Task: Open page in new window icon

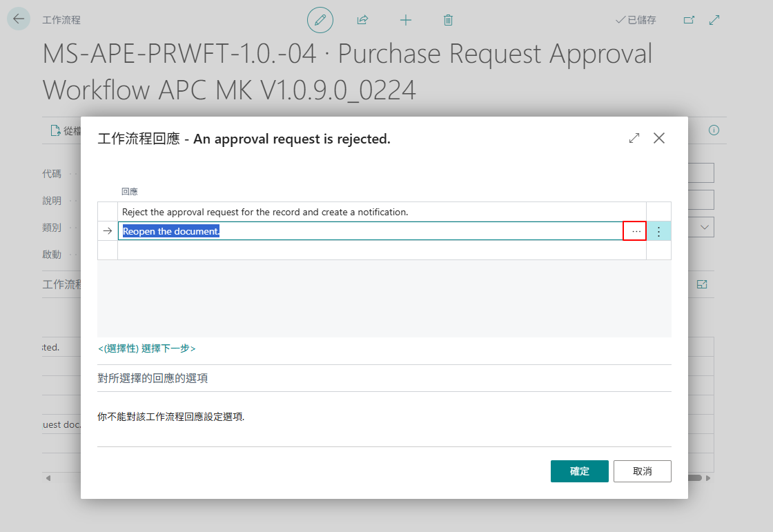Action: (x=689, y=20)
